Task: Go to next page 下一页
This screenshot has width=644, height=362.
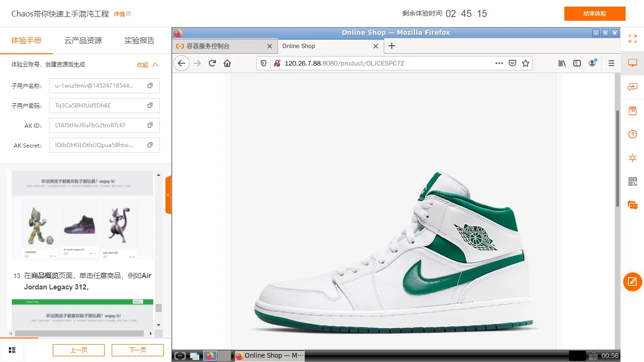Action: tap(138, 350)
